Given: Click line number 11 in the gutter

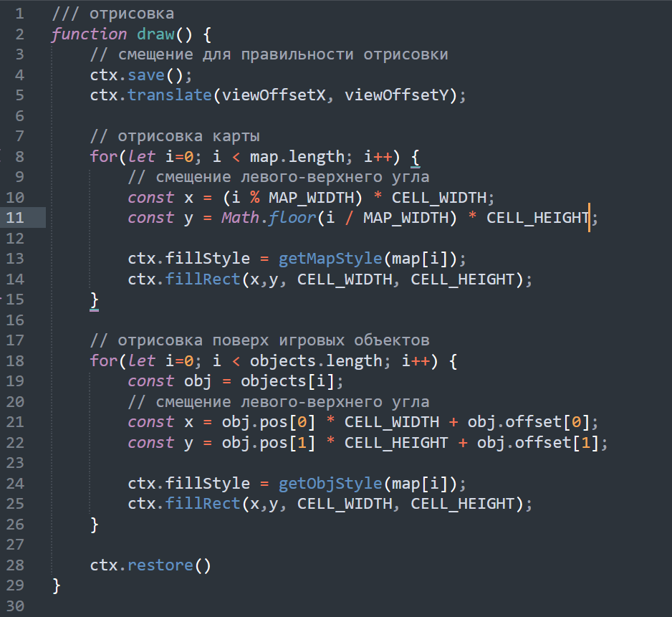Looking at the screenshot, I should 15,218.
